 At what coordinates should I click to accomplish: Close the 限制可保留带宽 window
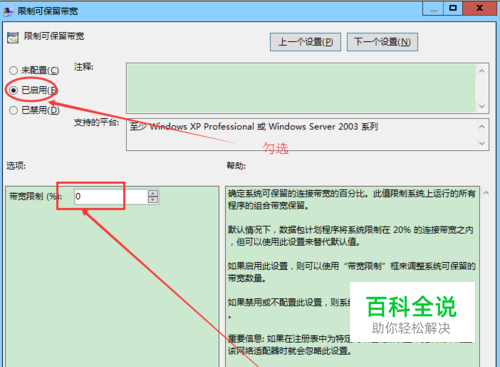click(x=479, y=9)
